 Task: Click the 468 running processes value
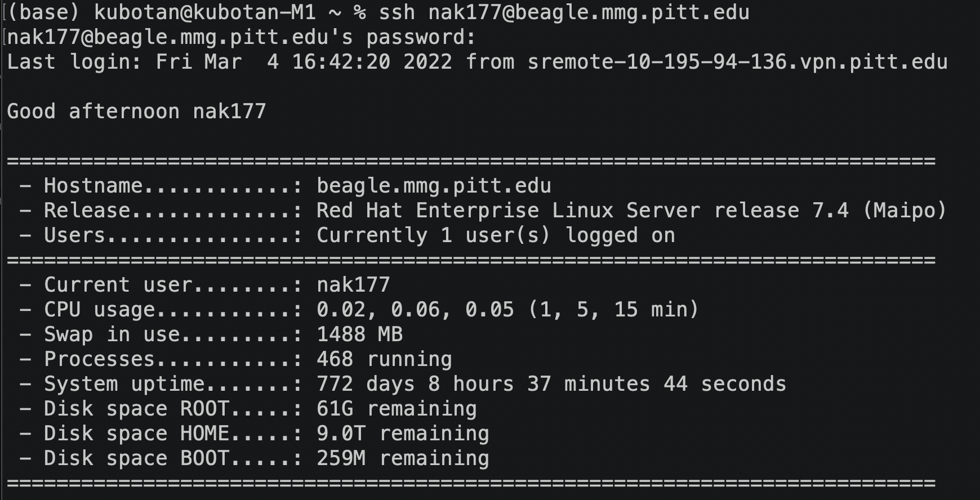[384, 359]
